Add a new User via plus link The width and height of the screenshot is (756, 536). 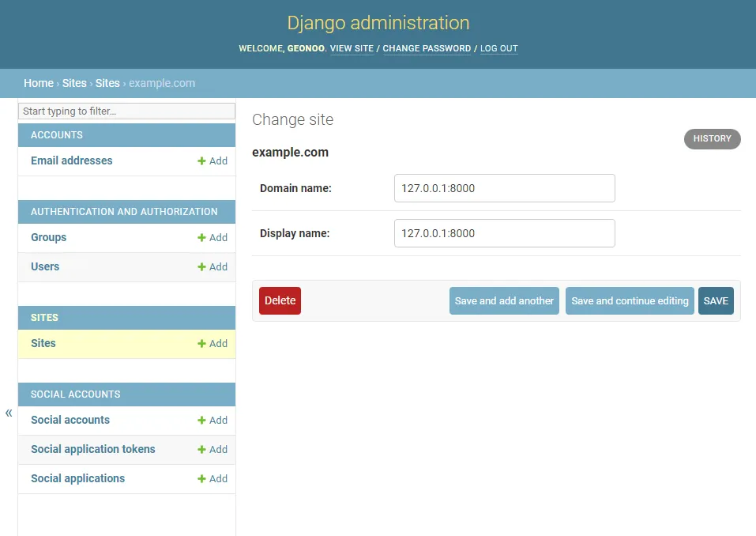pyautogui.click(x=213, y=266)
